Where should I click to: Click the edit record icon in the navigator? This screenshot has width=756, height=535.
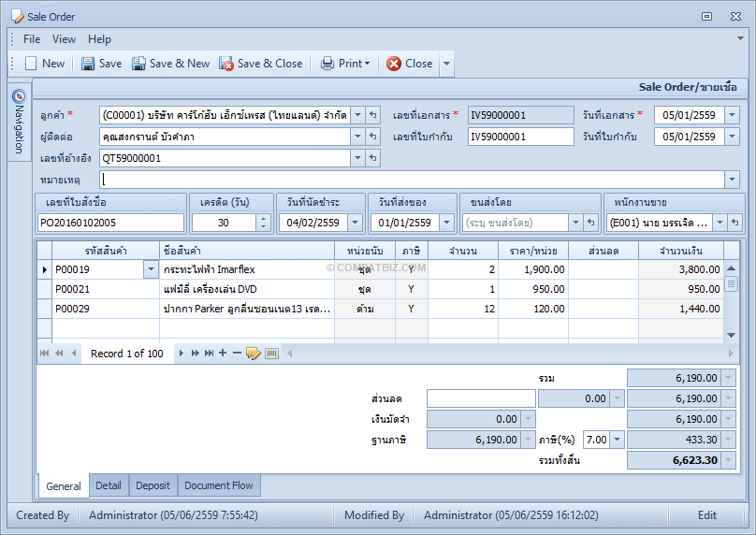254,354
